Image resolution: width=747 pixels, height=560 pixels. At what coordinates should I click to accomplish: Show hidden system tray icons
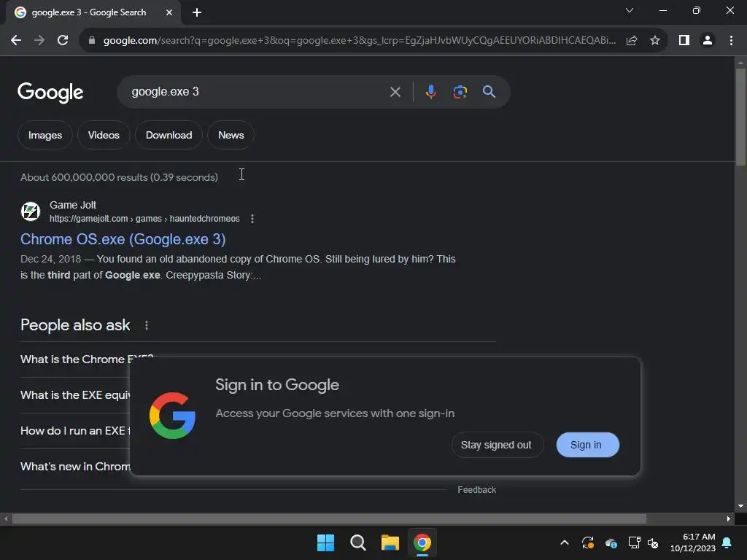pos(565,542)
